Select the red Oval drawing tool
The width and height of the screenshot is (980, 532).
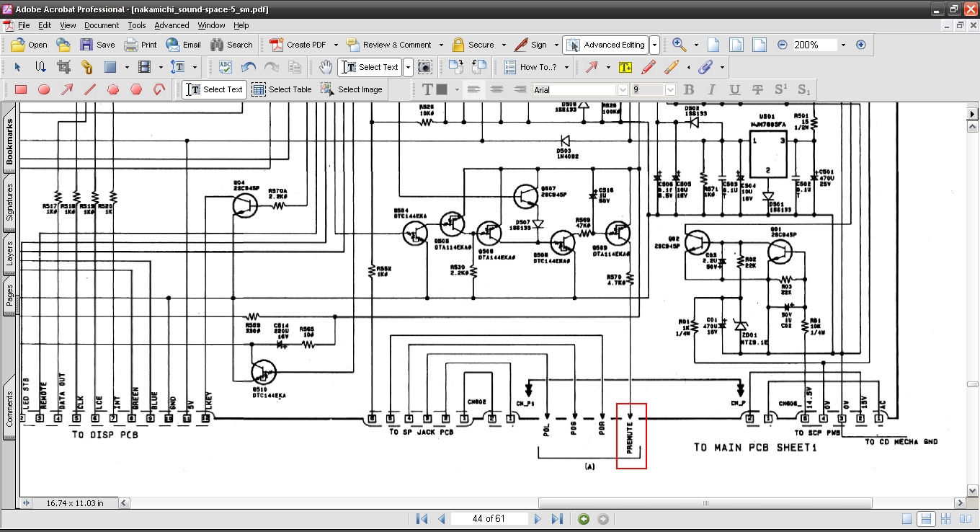[44, 89]
